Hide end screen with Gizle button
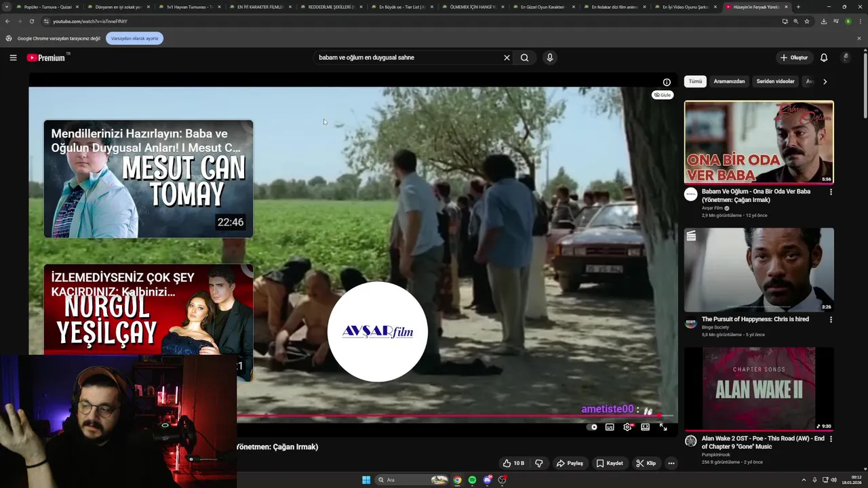868x488 pixels. (663, 95)
